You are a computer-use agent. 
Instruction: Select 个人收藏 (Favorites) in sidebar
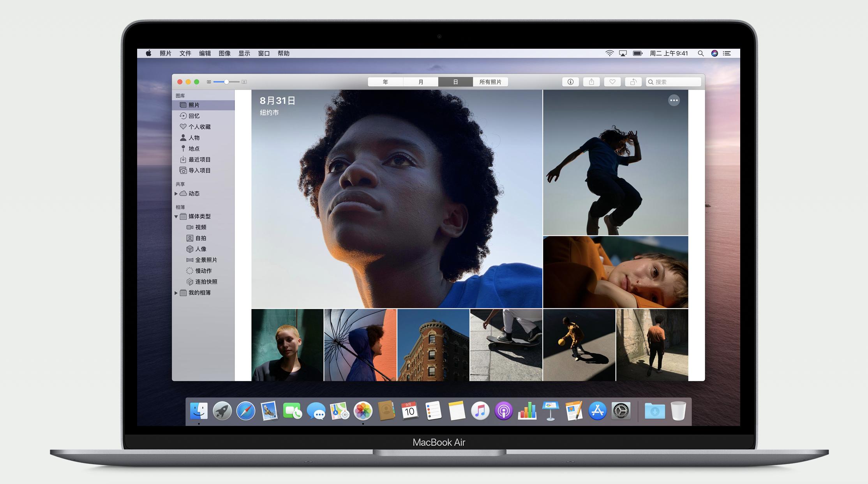(x=199, y=127)
